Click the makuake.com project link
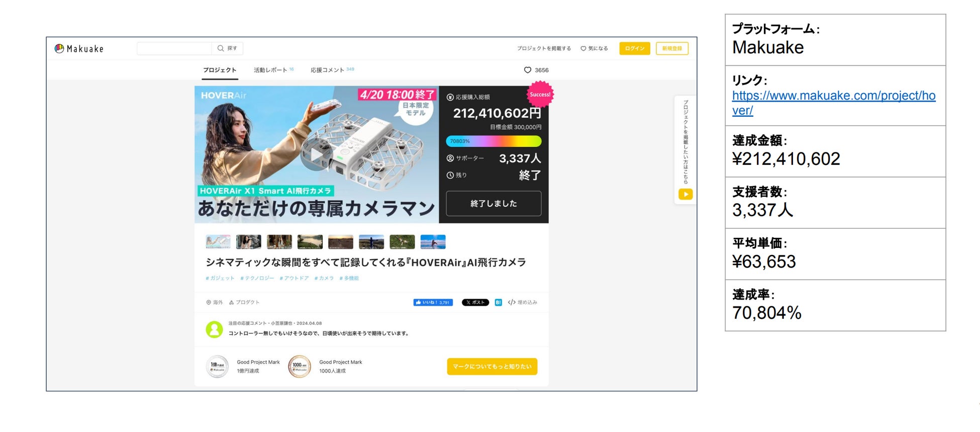 [x=833, y=103]
